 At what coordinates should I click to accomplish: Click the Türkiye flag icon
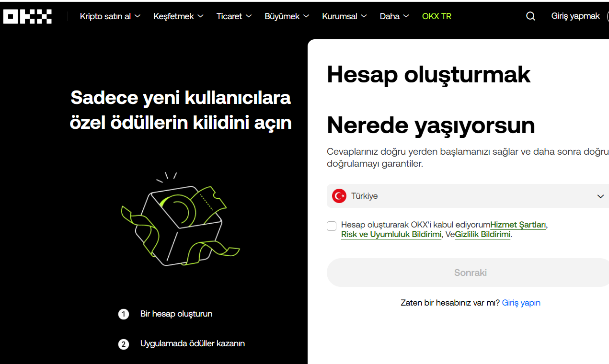(x=339, y=196)
